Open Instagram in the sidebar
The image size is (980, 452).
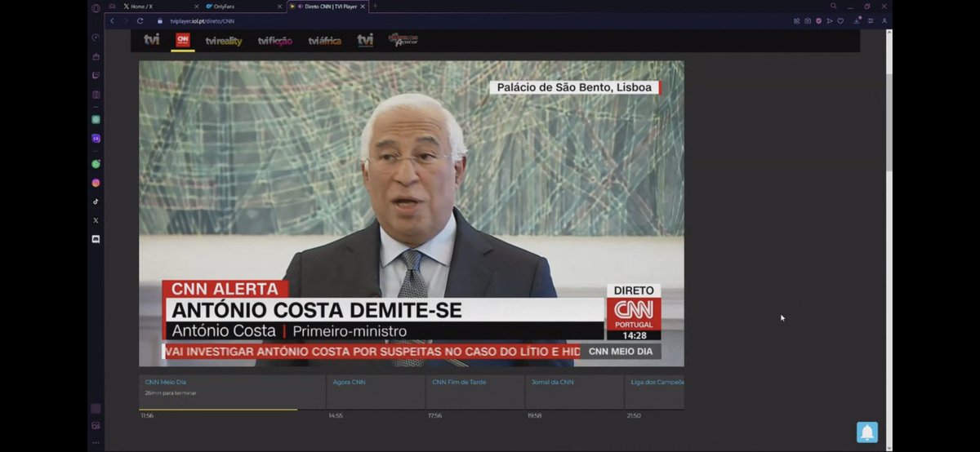(x=96, y=183)
